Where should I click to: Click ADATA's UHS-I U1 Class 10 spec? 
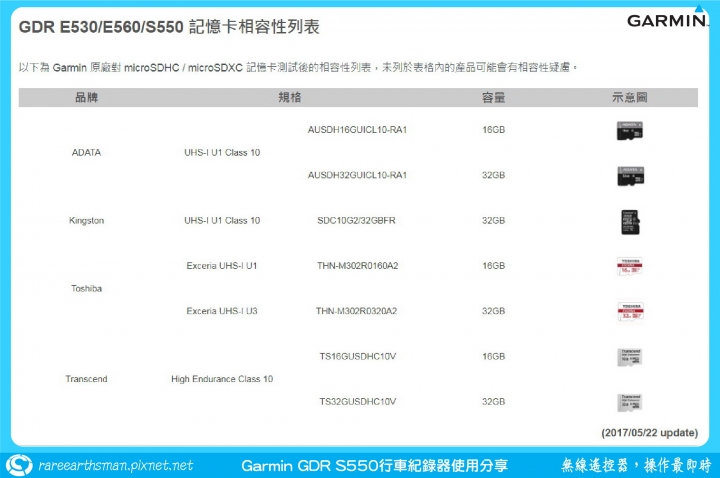coord(222,152)
